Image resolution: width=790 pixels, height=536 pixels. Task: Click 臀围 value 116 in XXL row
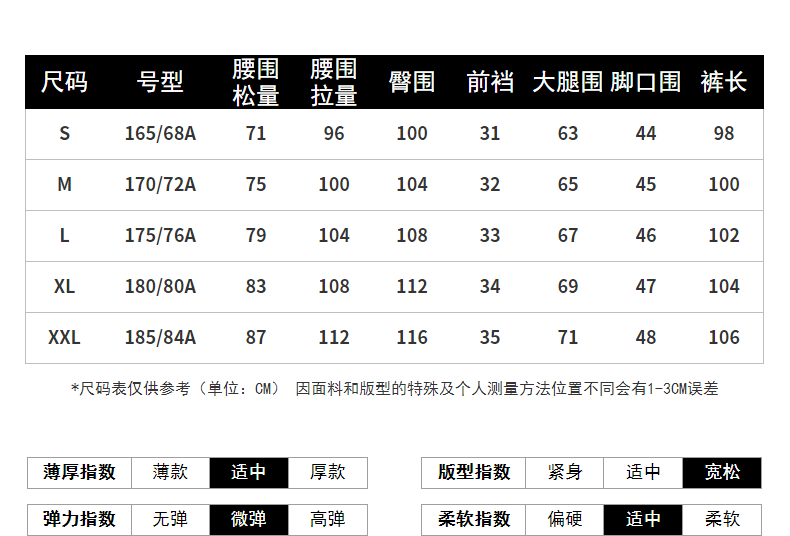(412, 337)
